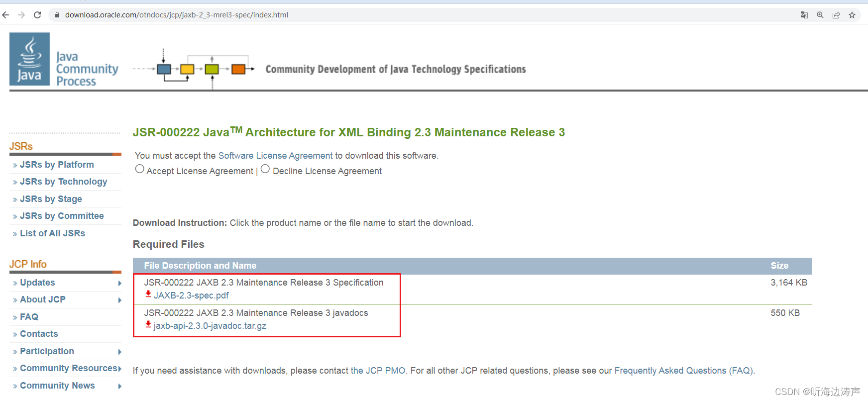Image resolution: width=868 pixels, height=401 pixels.
Task: Open the Contacts sidebar item
Action: [x=39, y=334]
